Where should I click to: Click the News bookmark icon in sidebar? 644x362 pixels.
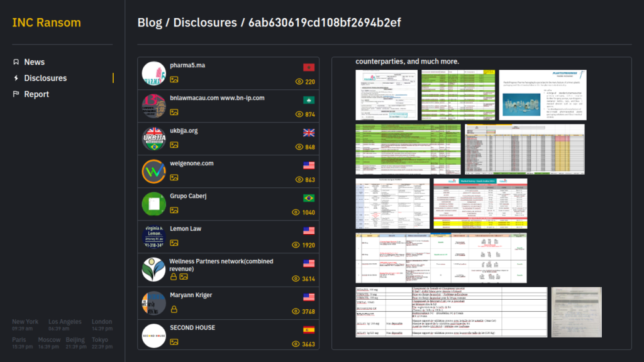tap(16, 62)
